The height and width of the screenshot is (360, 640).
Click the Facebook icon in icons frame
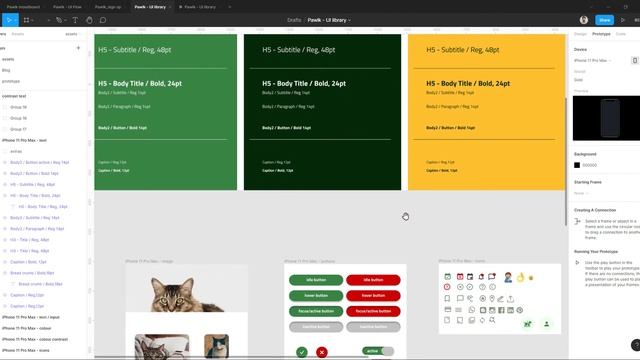tap(501, 310)
